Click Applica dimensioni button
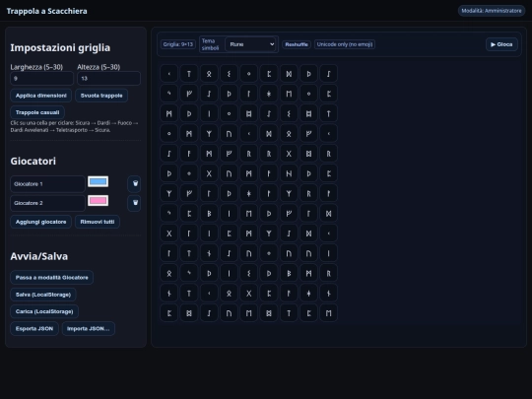This screenshot has height=399, width=532. (x=41, y=96)
